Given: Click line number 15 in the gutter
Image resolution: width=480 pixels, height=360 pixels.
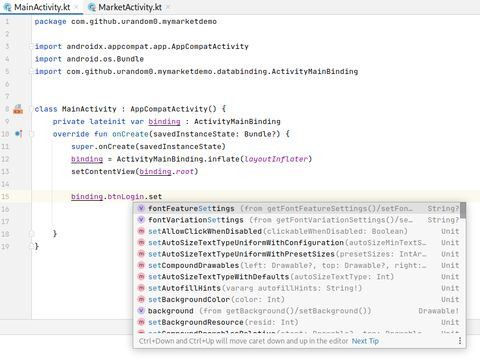Looking at the screenshot, I should point(5,197).
